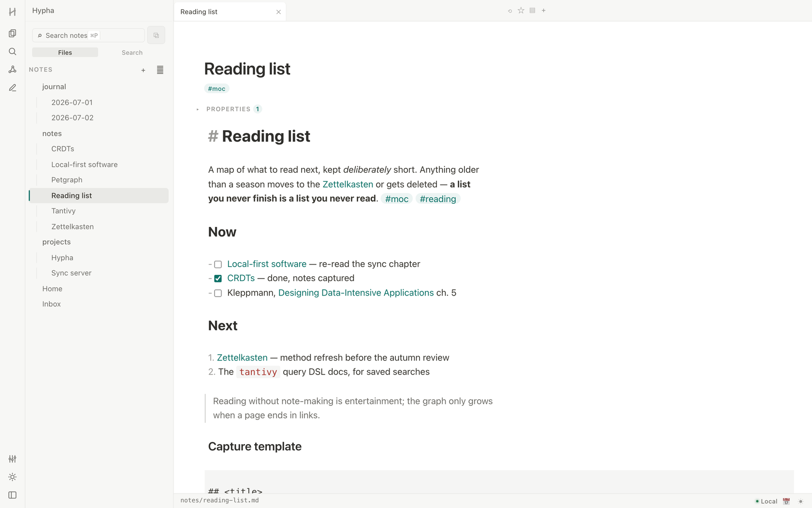This screenshot has height=508, width=812.
Task: Click the Hypha vault name in sidebar header
Action: pos(43,11)
